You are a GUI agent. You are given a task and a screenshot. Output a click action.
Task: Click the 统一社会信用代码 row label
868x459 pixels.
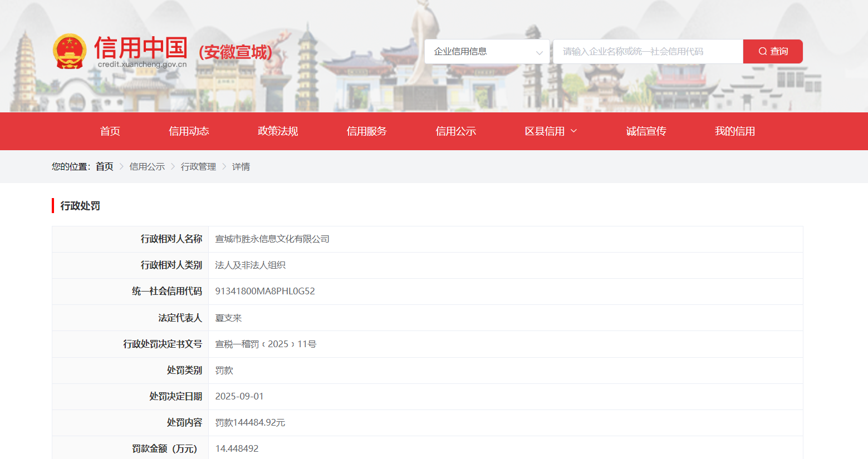(x=167, y=292)
